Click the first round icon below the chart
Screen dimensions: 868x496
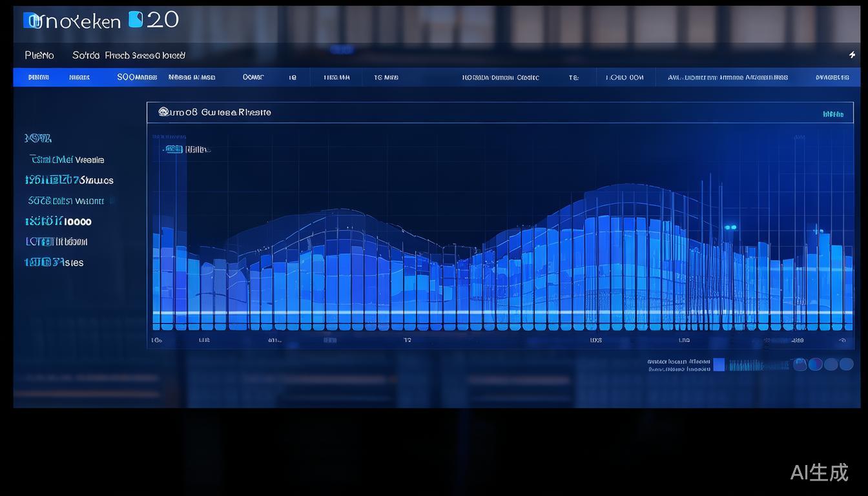pyautogui.click(x=800, y=364)
